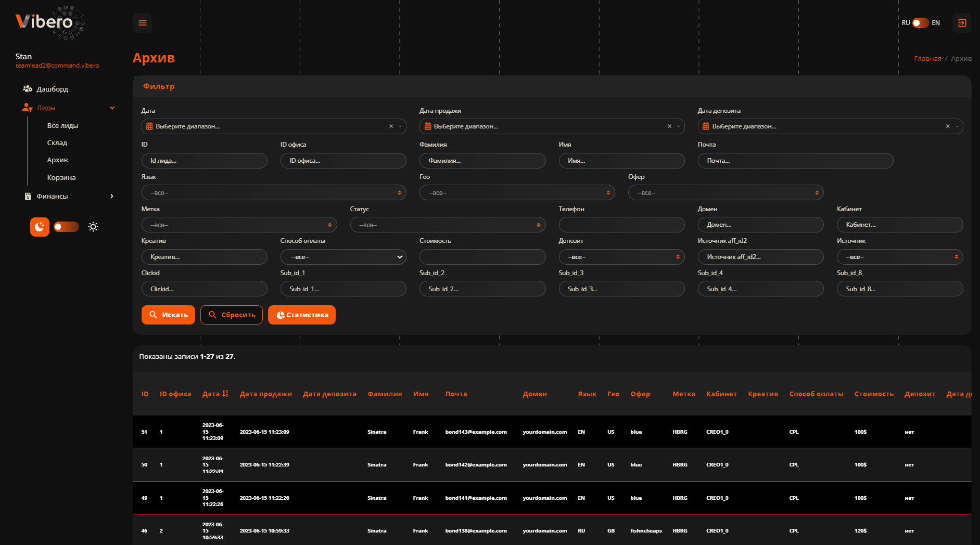980x545 pixels.
Task: Open the Депозит dropdown
Action: (622, 257)
